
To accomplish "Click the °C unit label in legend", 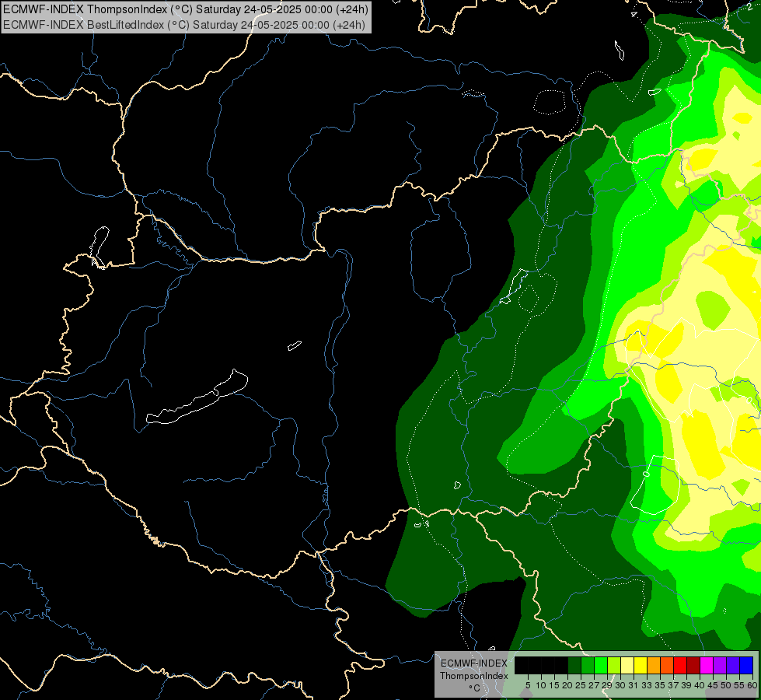I will (474, 688).
